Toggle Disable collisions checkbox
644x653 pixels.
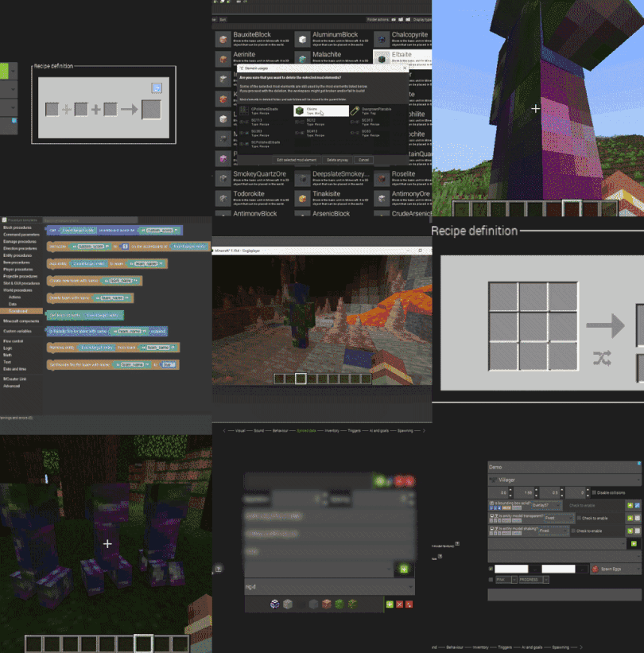[594, 492]
